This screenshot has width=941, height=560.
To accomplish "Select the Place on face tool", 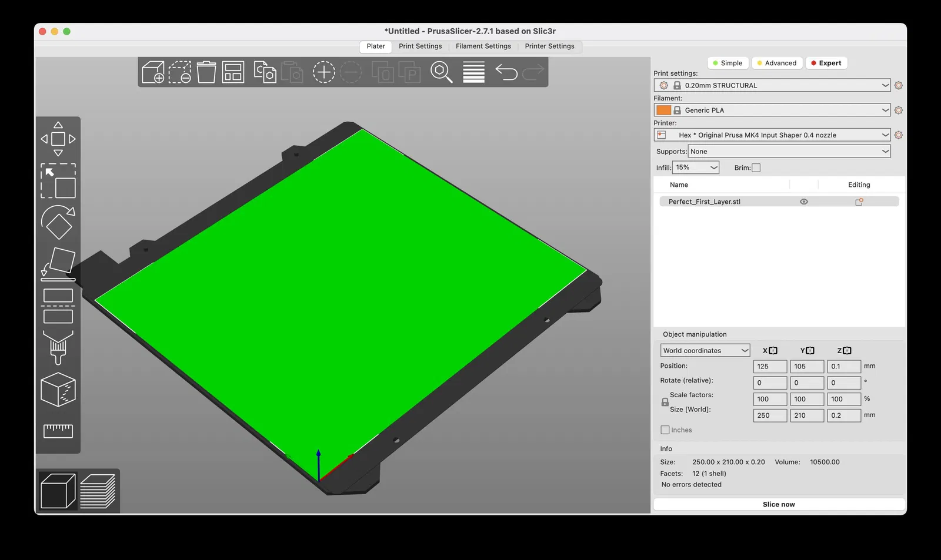I will (58, 264).
